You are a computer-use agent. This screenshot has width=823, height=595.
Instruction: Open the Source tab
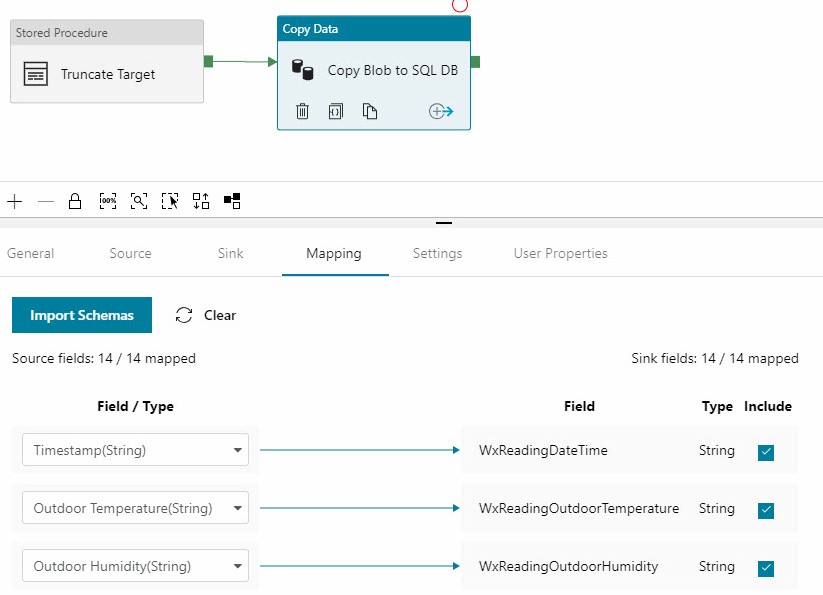click(130, 253)
